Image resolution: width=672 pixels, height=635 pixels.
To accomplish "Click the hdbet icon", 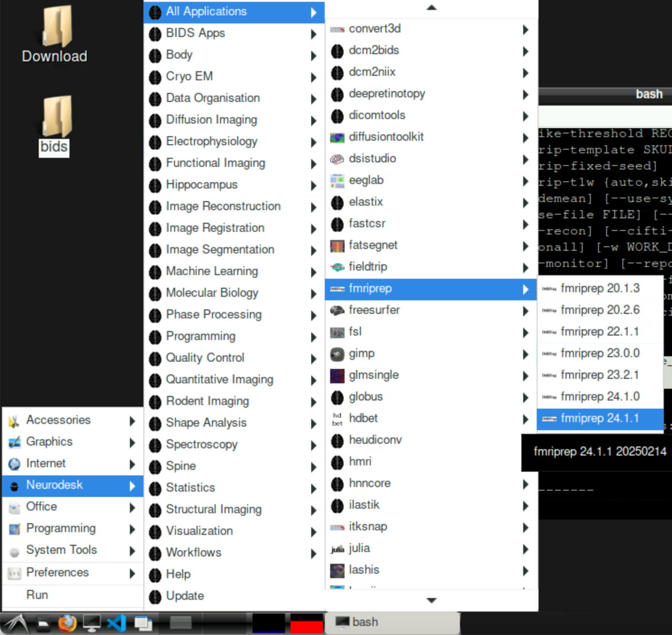I will [337, 419].
